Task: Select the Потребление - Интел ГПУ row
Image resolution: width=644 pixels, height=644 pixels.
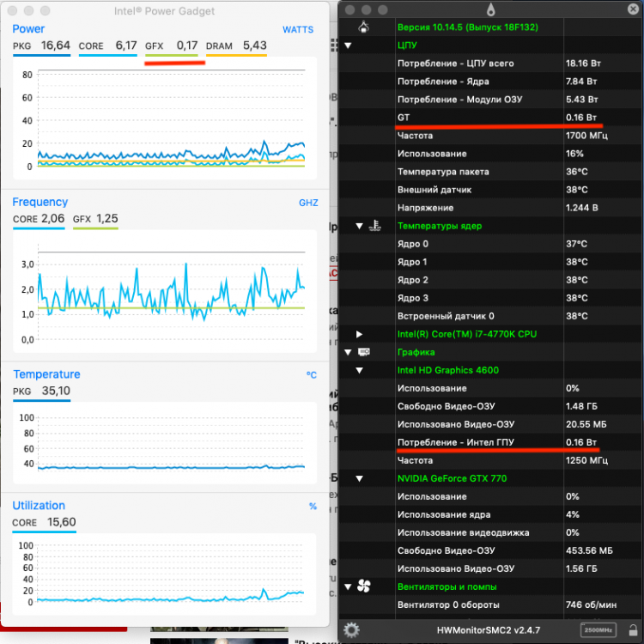Action: [491, 442]
